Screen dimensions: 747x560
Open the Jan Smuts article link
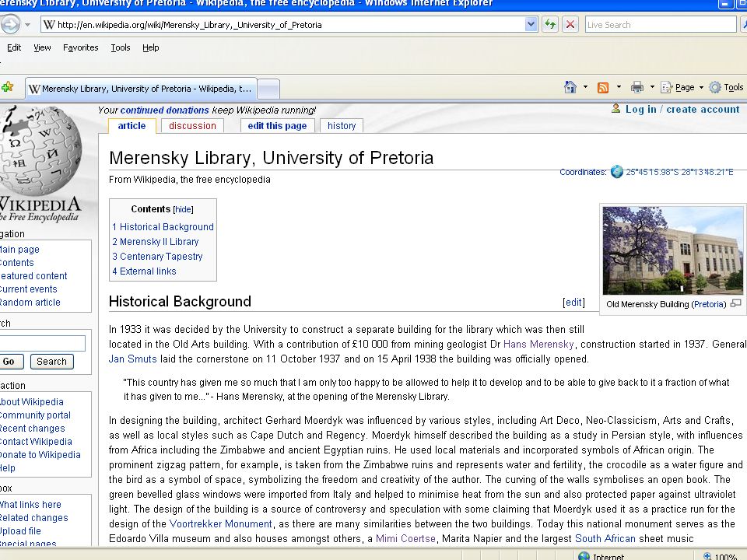132,359
